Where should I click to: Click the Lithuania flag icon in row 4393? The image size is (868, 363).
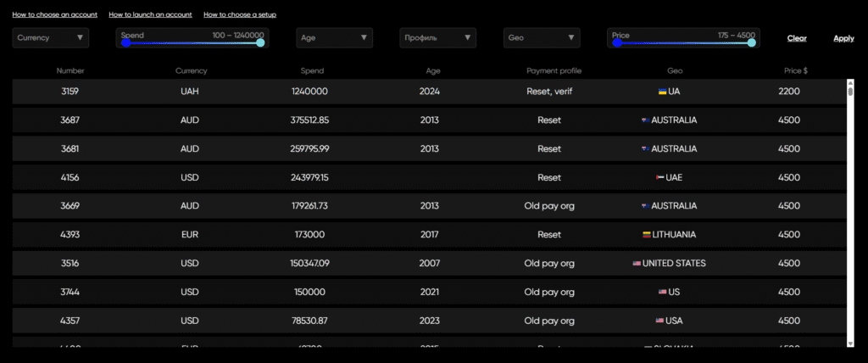[x=646, y=234]
